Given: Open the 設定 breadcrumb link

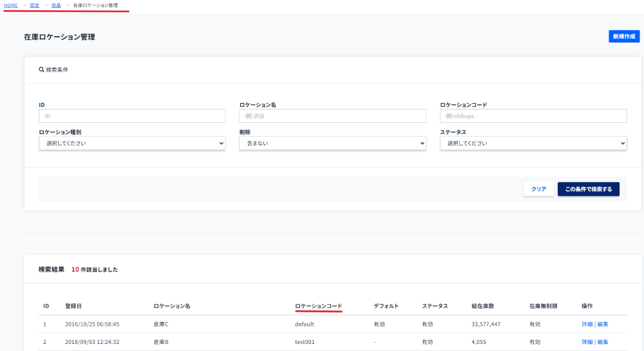Looking at the screenshot, I should (x=34, y=5).
